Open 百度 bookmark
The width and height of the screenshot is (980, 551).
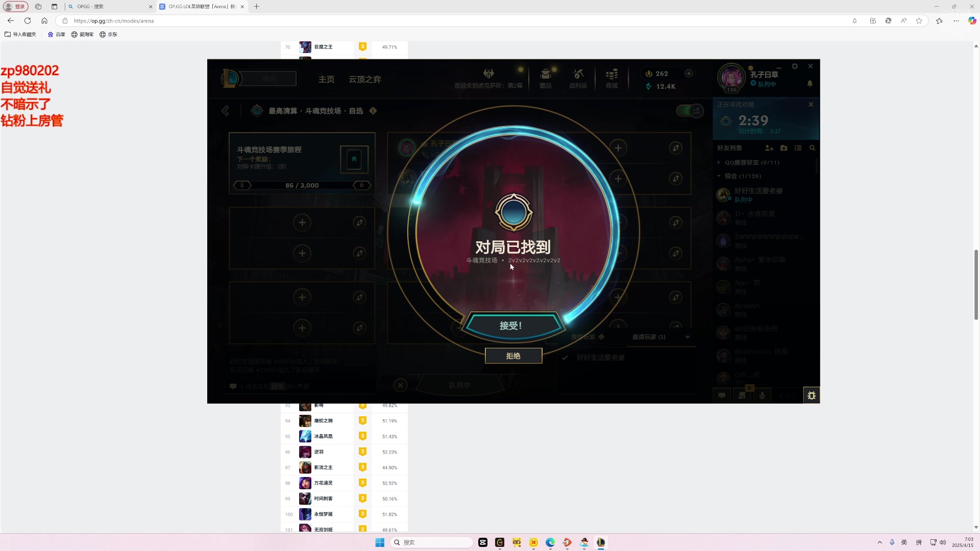coord(56,35)
